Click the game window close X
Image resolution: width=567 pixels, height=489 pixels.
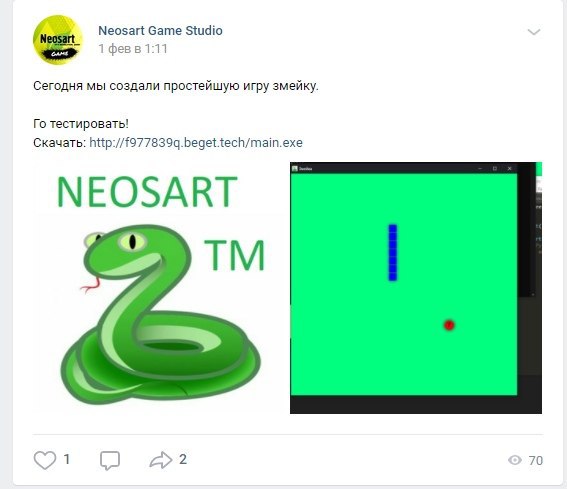510,169
